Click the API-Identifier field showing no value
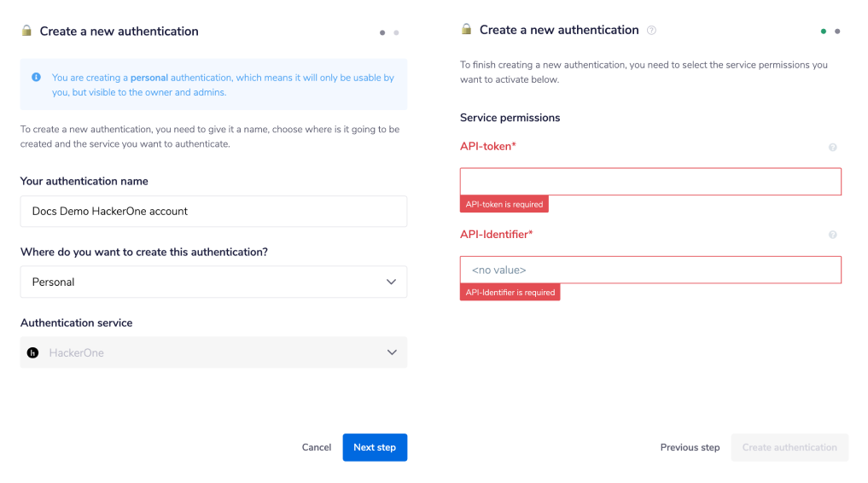The image size is (868, 483). coord(650,270)
